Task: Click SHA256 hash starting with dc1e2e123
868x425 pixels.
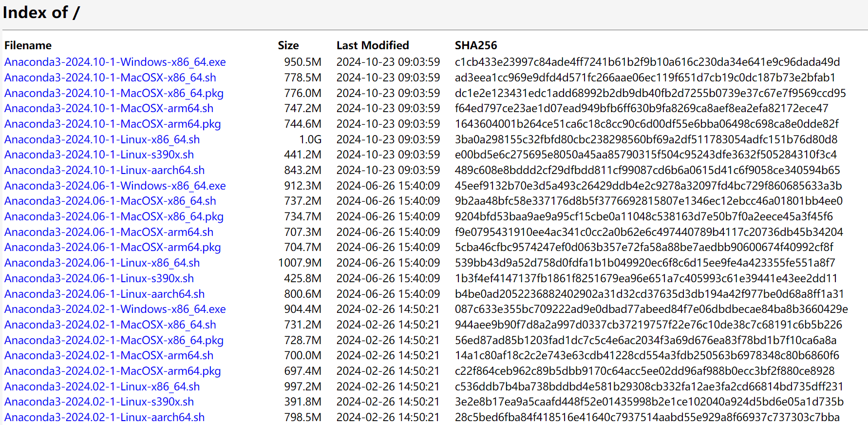Action: pos(650,93)
